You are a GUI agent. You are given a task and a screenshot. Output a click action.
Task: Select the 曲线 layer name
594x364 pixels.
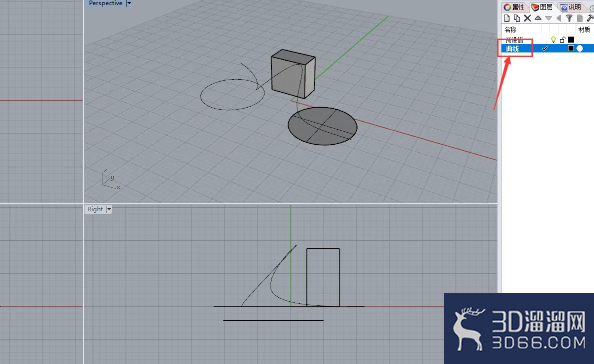pyautogui.click(x=513, y=48)
